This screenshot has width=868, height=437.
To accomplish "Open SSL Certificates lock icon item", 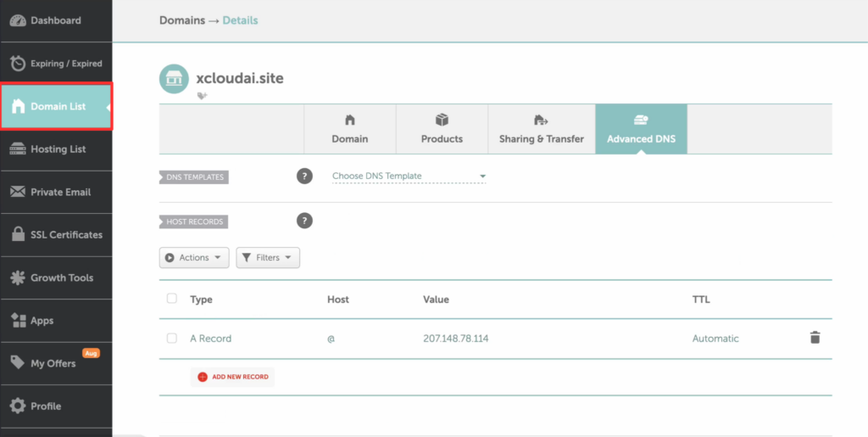I will point(56,235).
